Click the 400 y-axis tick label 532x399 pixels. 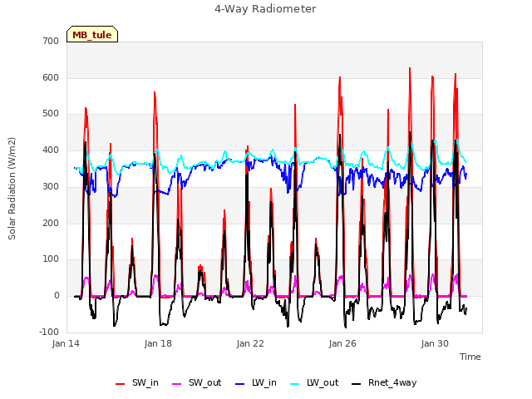pos(51,150)
